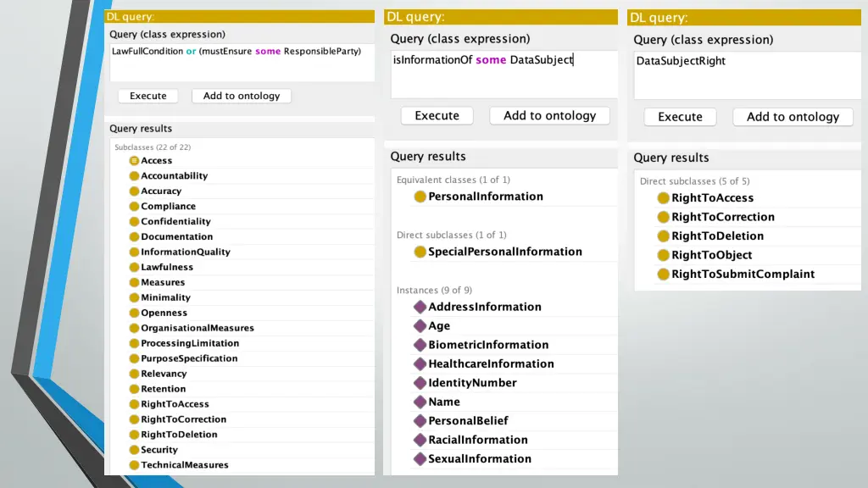Click the Accuracy class circle icon
Image resolution: width=868 pixels, height=488 pixels.
click(x=134, y=191)
